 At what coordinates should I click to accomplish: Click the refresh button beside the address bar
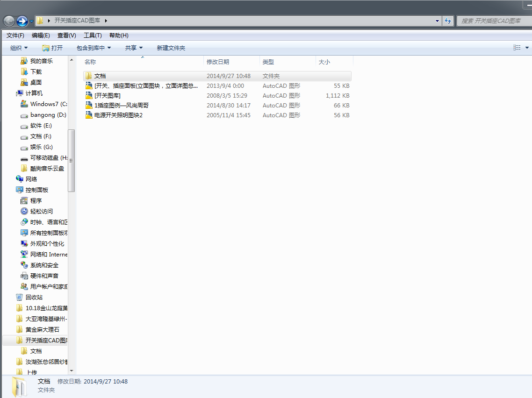point(448,21)
